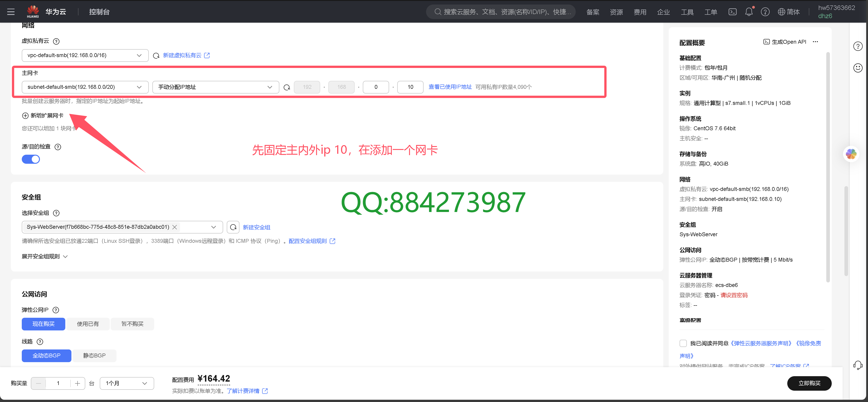Open the right sidebar help circle
Image resolution: width=868 pixels, height=402 pixels.
pyautogui.click(x=858, y=46)
